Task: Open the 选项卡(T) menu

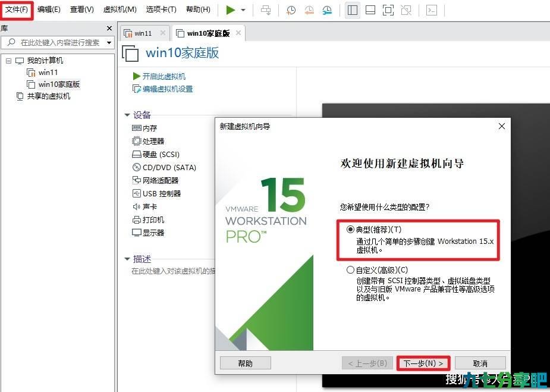Action: (161, 10)
